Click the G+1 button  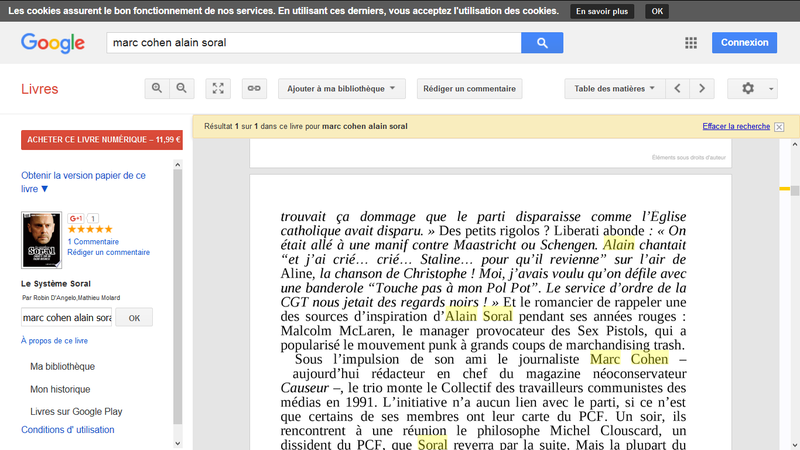click(76, 218)
